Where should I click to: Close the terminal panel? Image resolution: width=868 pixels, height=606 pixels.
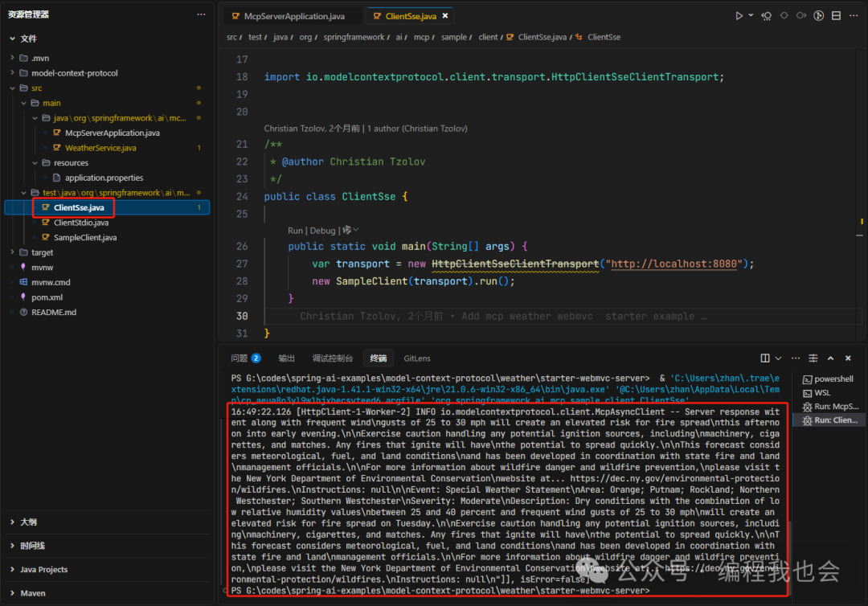click(x=849, y=358)
